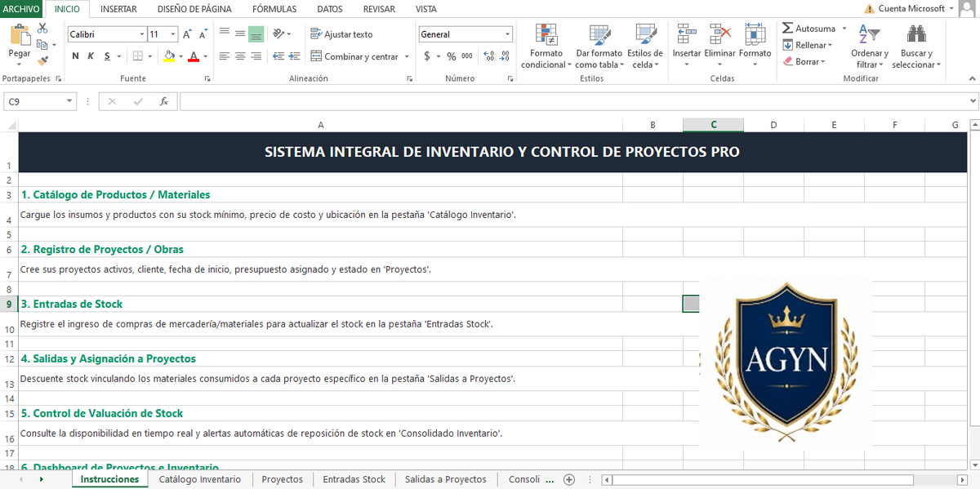
Task: Open Ordenar y filtrar
Action: pyautogui.click(x=869, y=47)
